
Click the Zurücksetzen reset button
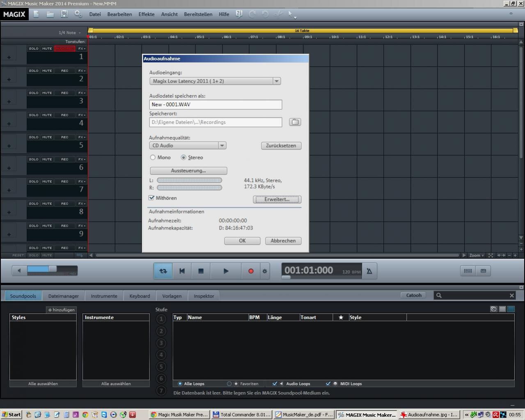tap(281, 145)
